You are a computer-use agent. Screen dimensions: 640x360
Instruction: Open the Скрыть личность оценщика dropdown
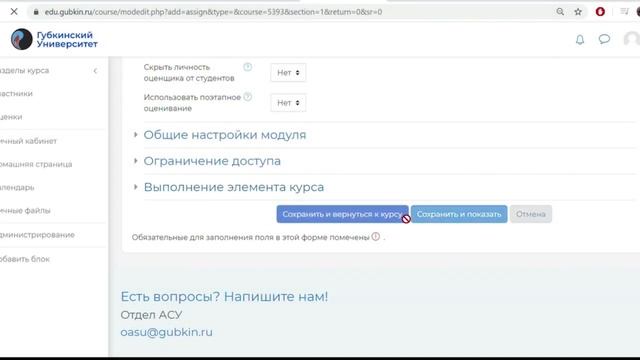(x=288, y=73)
